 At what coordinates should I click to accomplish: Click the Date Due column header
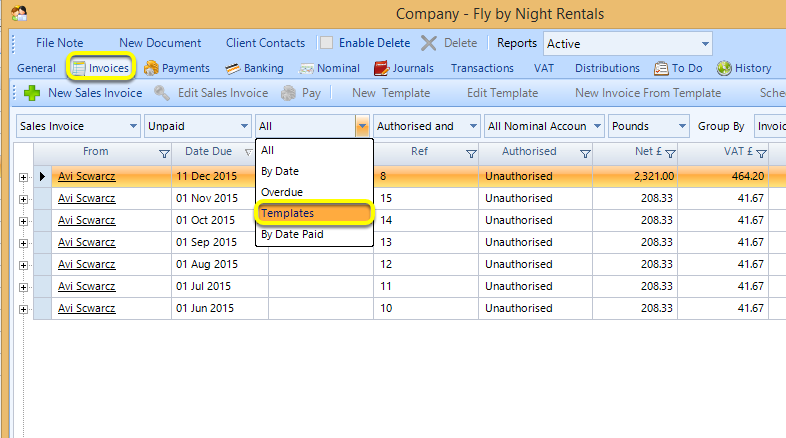pyautogui.click(x=208, y=151)
